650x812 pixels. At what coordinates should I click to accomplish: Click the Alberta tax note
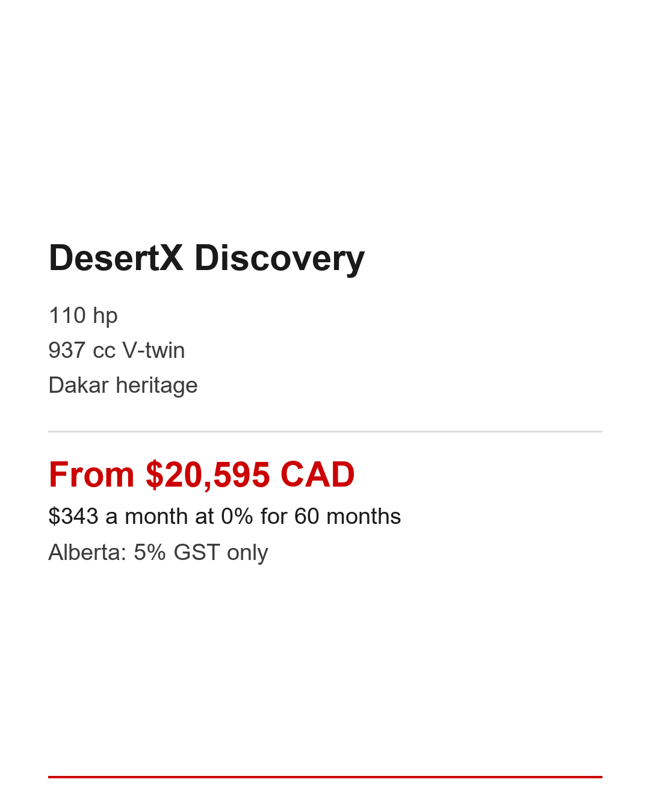pos(158,553)
